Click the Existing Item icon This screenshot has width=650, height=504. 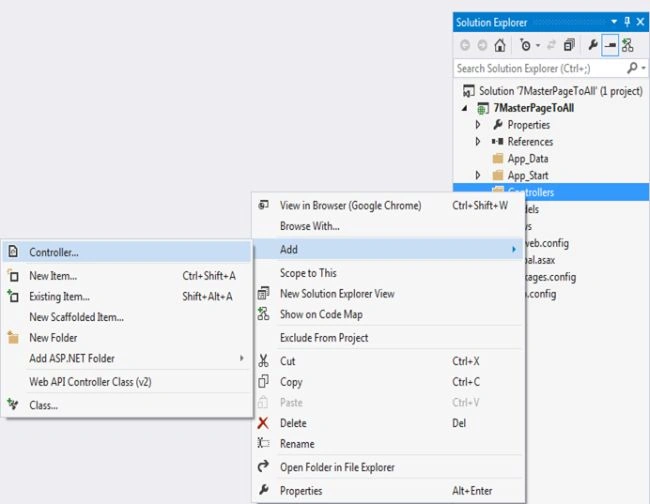13,296
